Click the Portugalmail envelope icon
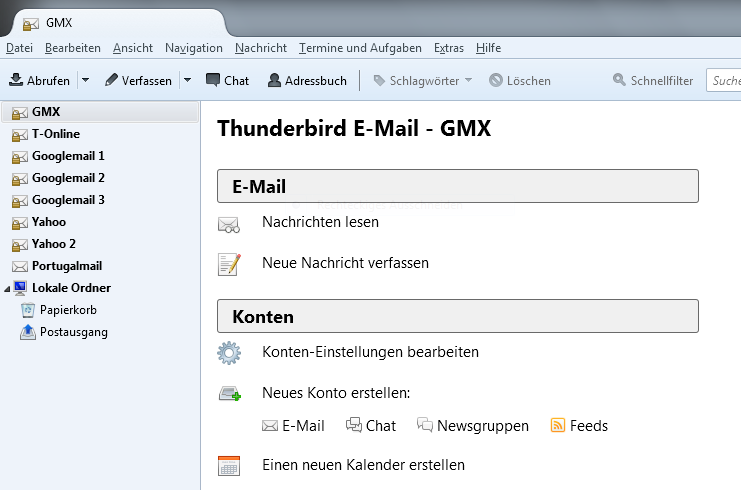 [x=20, y=267]
